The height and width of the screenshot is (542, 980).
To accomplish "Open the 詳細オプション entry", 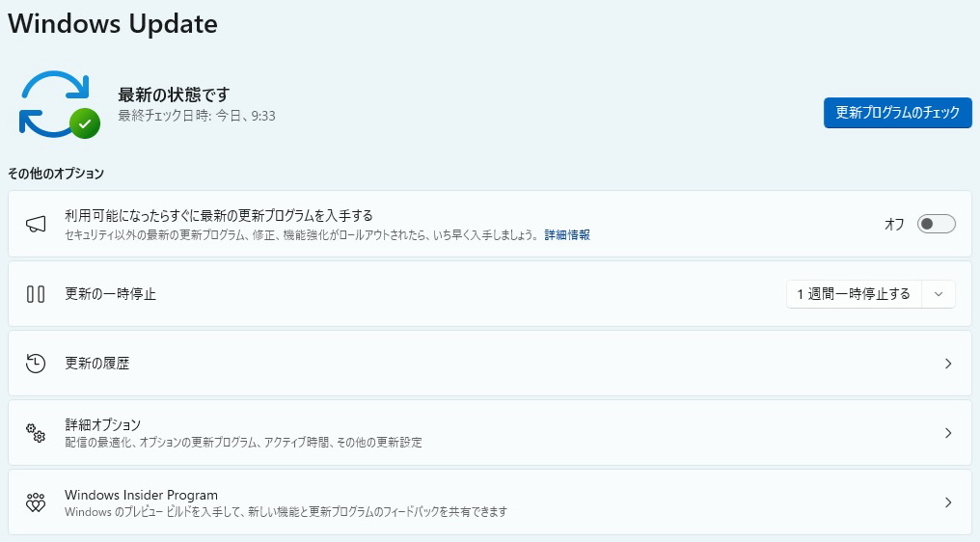I will [103, 424].
